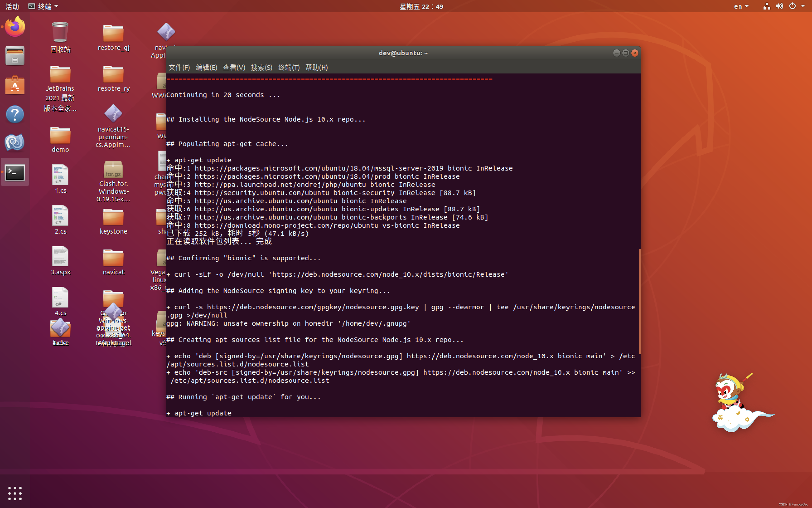Click the volume speaker icon
This screenshot has width=812, height=508.
tap(779, 6)
